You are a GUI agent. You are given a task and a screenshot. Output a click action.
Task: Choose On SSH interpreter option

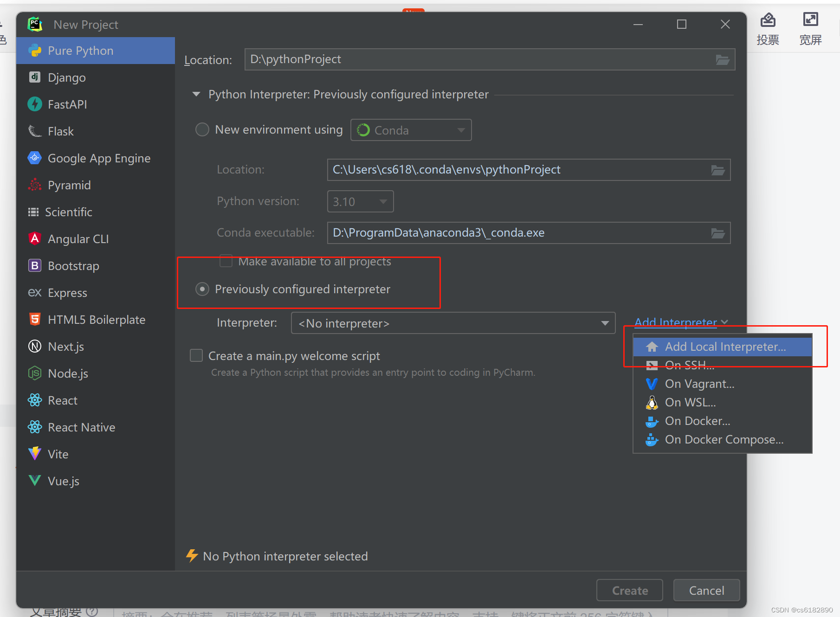[x=723, y=365]
